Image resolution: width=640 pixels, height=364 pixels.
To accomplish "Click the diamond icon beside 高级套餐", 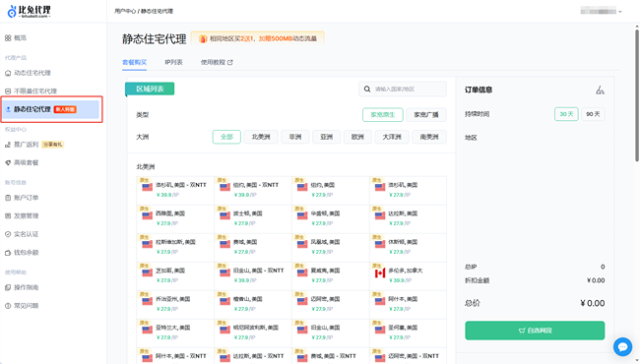I will [8, 162].
